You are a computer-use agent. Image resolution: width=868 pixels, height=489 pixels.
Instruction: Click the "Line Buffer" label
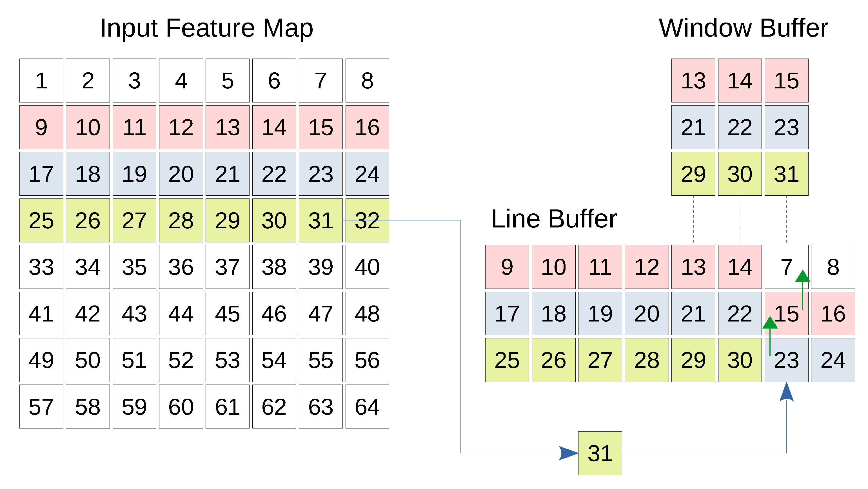(554, 219)
